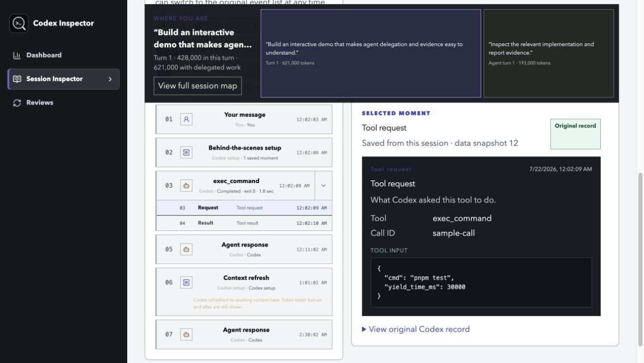Select the Agent response event 07 row
The image size is (644, 363).
(x=244, y=335)
